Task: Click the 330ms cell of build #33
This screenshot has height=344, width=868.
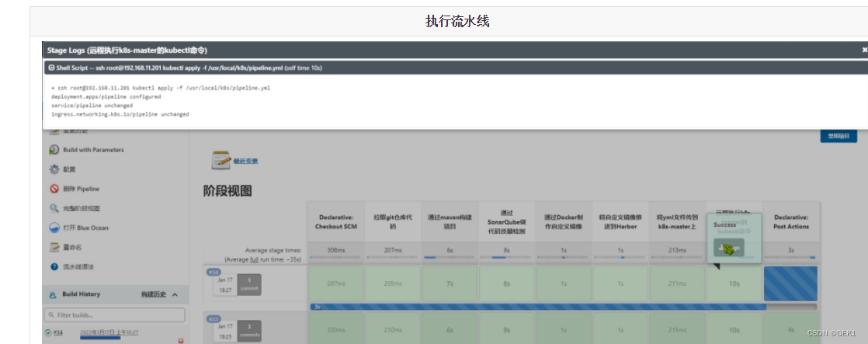Action: 337,329
